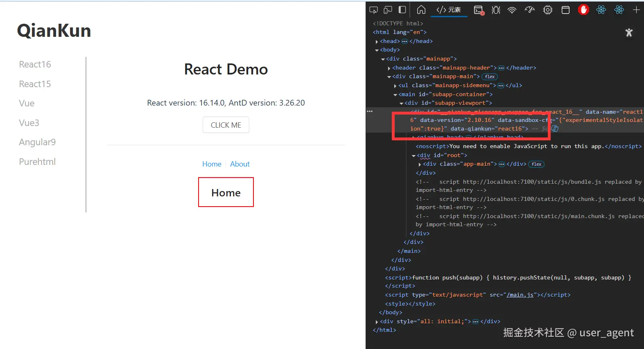
Task: Collapse the div subapp-viewport node
Action: click(x=401, y=103)
